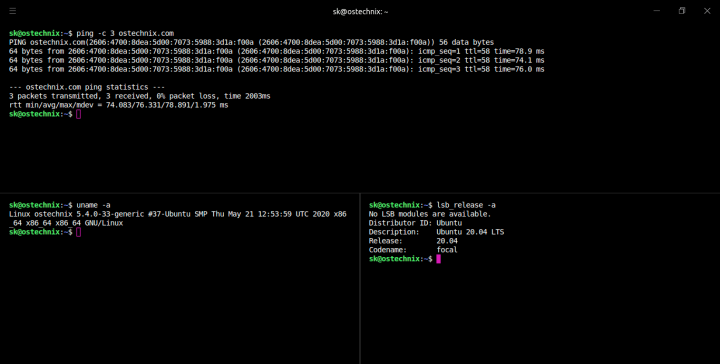The image size is (720, 364).
Task: Restore down the terminal window
Action: click(x=682, y=11)
